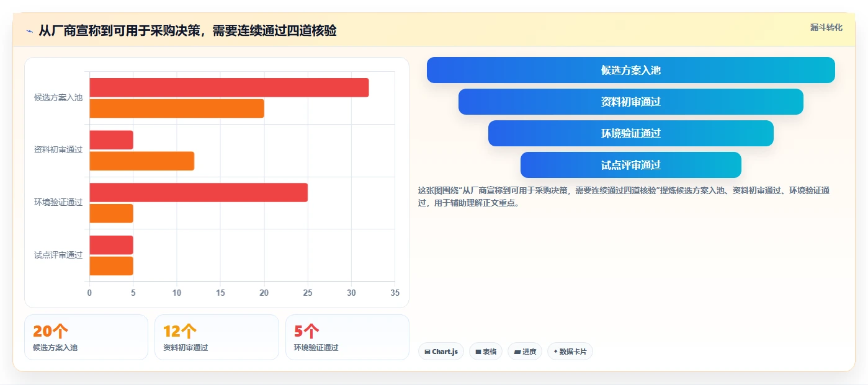This screenshot has height=385, width=868.
Task: Click the 环境验证通过 axis label in chart
Action: coord(58,203)
